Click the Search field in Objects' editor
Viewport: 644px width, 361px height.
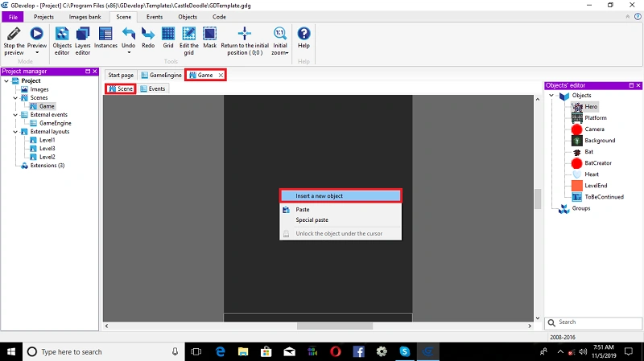tap(593, 322)
